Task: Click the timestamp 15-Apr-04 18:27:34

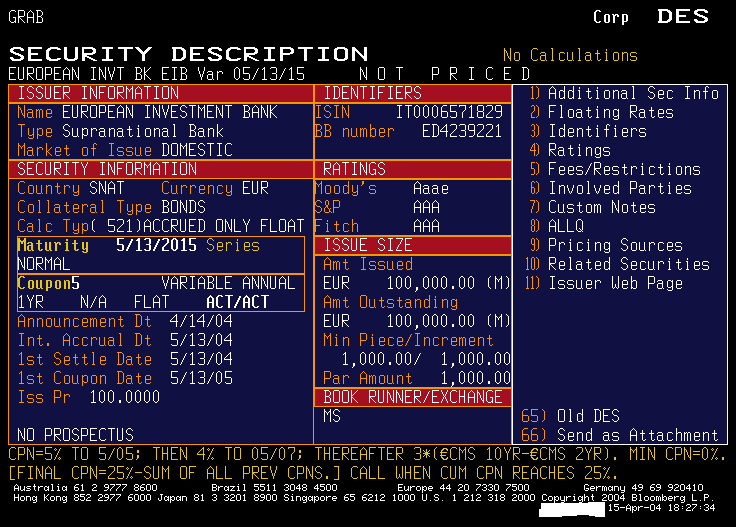Action: pos(661,508)
